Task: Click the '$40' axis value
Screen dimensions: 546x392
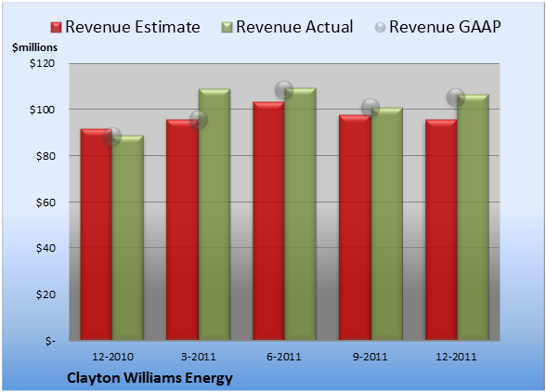Action: click(45, 248)
